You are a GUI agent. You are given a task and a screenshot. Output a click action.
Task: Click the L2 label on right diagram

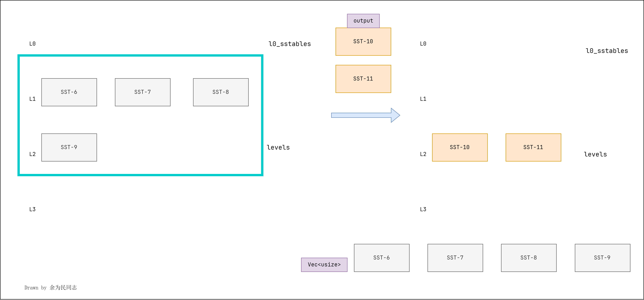(x=423, y=154)
